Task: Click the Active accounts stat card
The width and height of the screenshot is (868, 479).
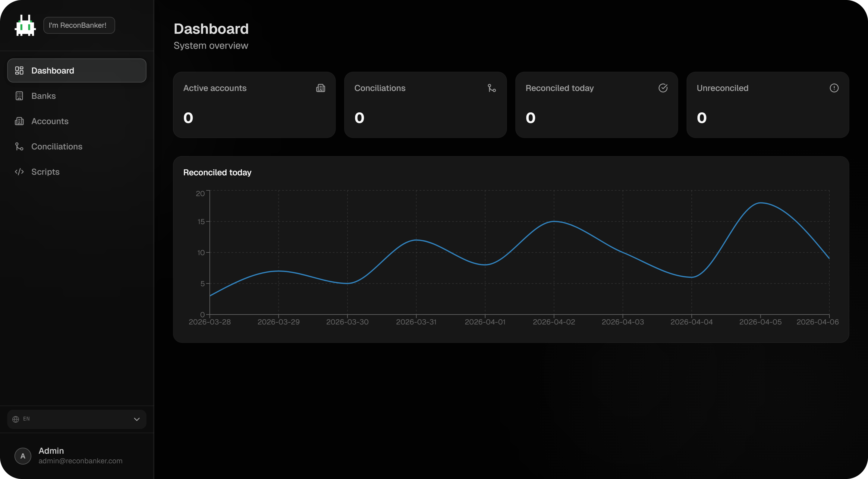Action: (254, 105)
